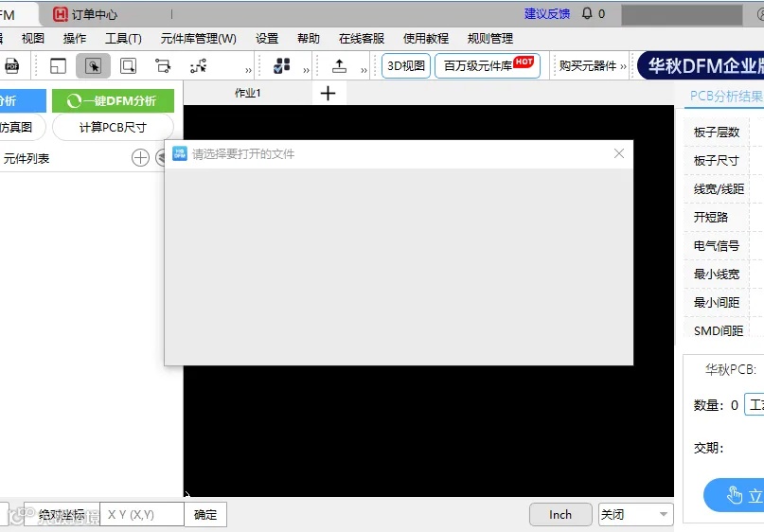Add component with plus circle icon
764x532 pixels.
[140, 158]
